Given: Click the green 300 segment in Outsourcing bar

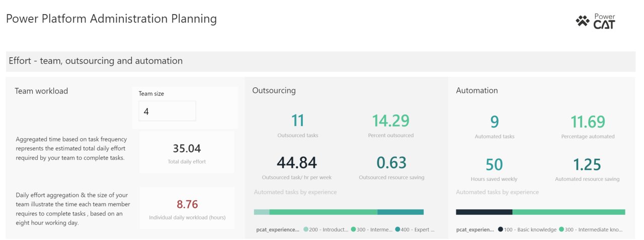Looking at the screenshot, I should pos(324,212).
